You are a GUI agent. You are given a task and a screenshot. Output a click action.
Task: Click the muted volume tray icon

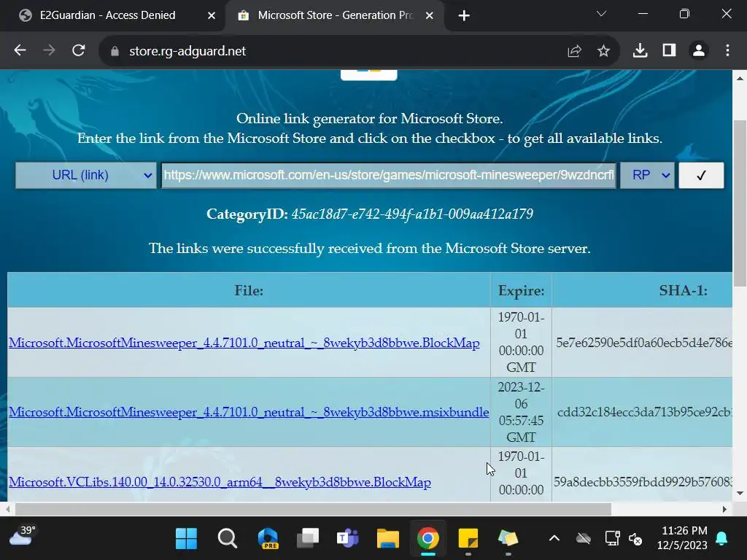(x=635, y=539)
